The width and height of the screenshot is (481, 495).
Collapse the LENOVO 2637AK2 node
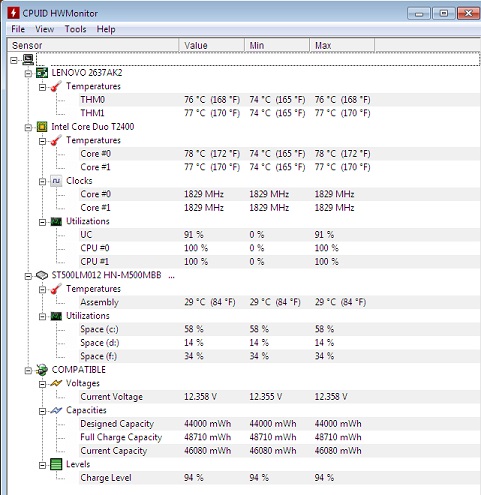pyautogui.click(x=28, y=73)
